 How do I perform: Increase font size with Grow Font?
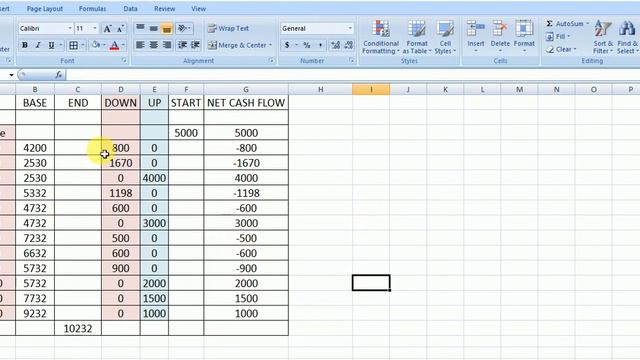(x=107, y=28)
